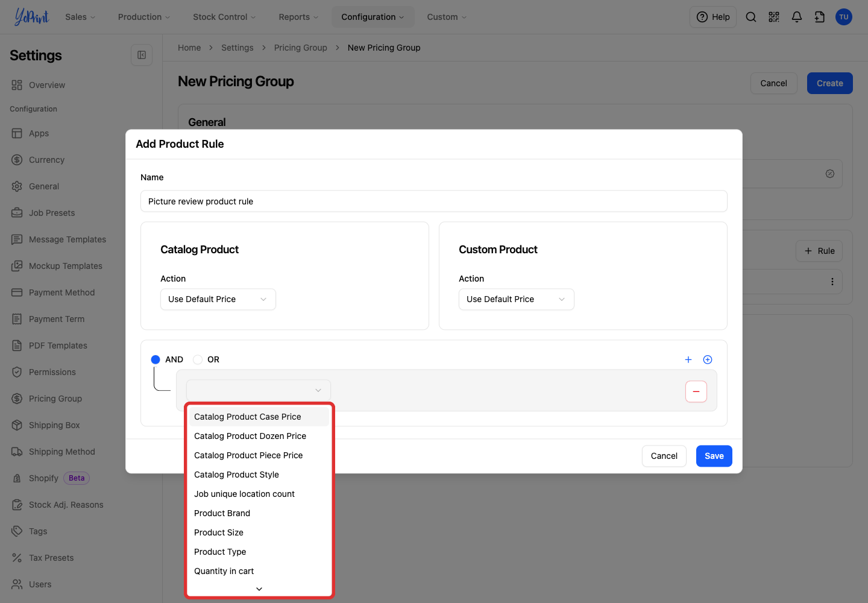
Task: Click the YoPrint logo
Action: [x=31, y=17]
